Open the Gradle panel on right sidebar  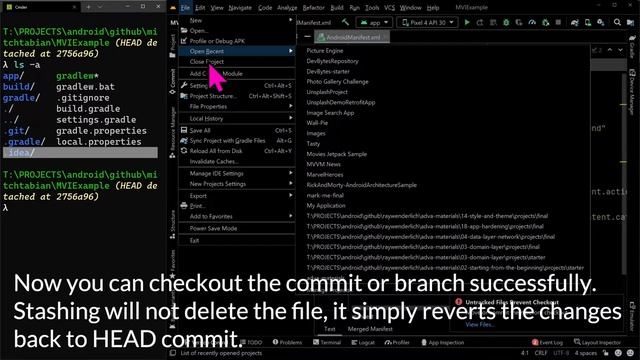(x=632, y=46)
